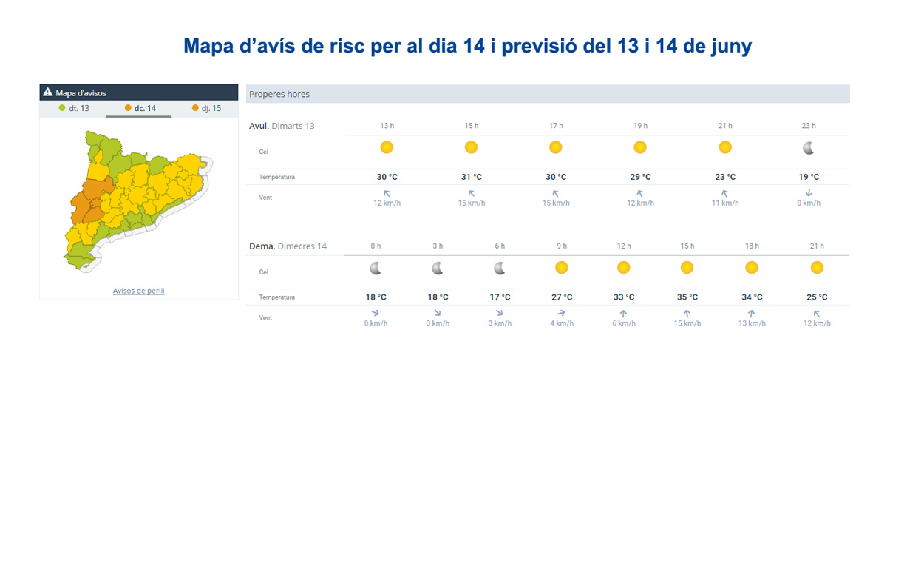The width and height of the screenshot is (924, 563).
Task: Open the Avisos de perill link
Action: point(138,291)
